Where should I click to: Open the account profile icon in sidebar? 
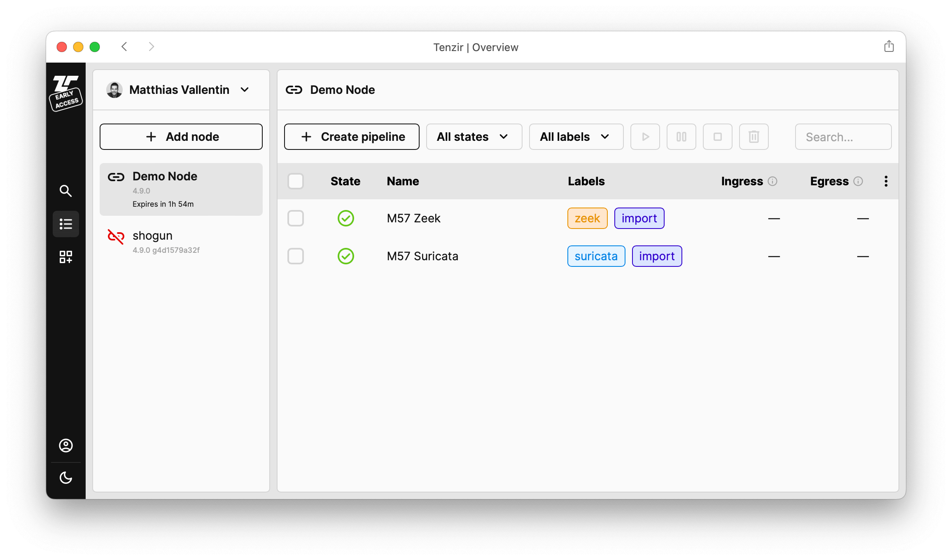click(66, 446)
